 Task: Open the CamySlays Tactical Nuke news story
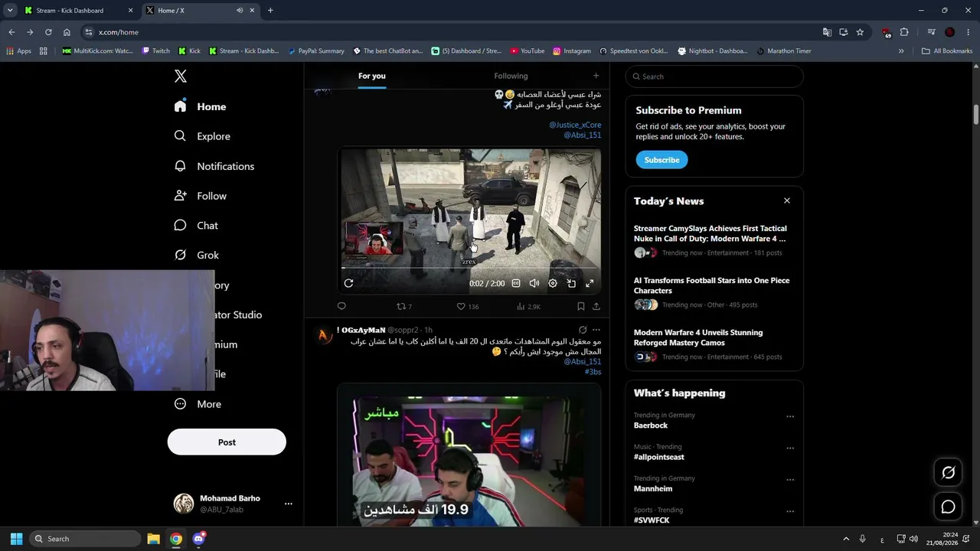click(714, 240)
